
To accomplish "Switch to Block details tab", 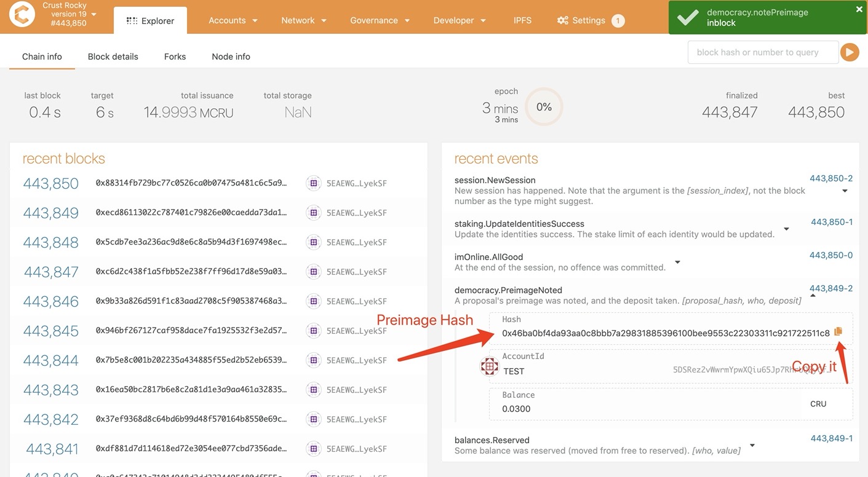I will [x=113, y=57].
